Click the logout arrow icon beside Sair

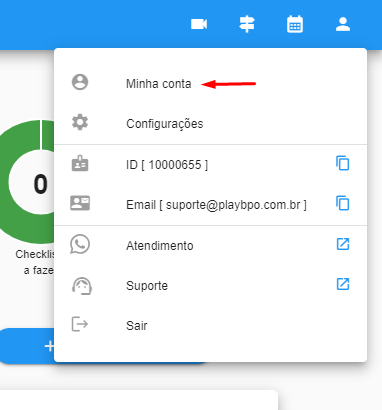80,324
